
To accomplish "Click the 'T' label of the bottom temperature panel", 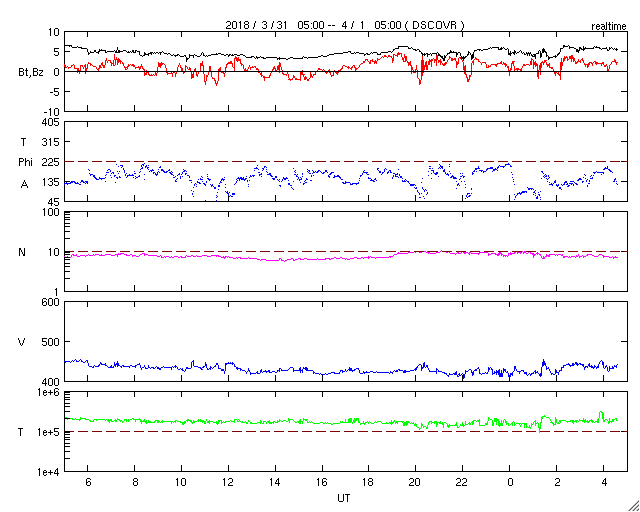I will point(21,432).
